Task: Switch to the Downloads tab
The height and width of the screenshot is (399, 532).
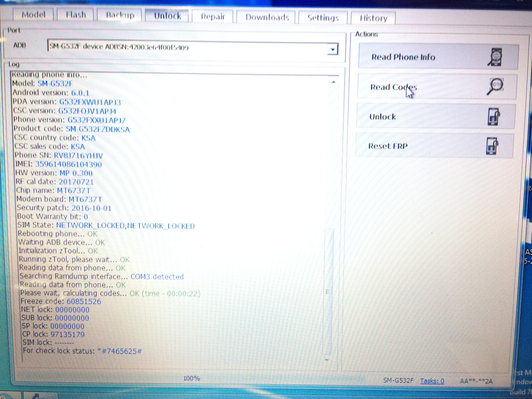Action: pyautogui.click(x=267, y=17)
